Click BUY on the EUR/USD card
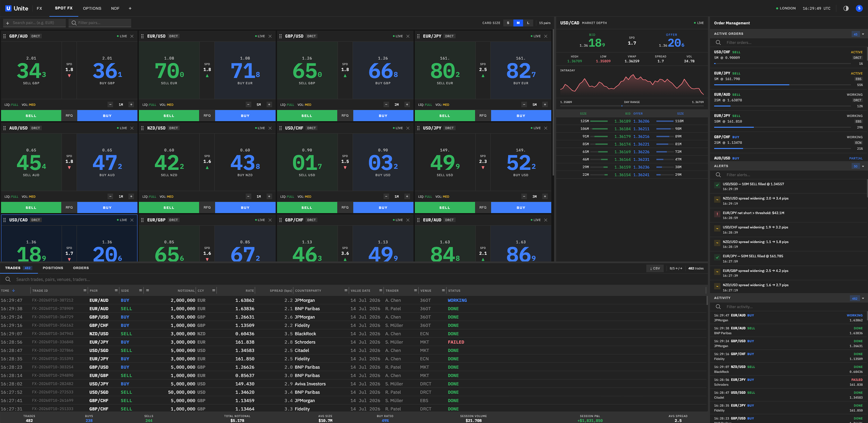 click(245, 116)
